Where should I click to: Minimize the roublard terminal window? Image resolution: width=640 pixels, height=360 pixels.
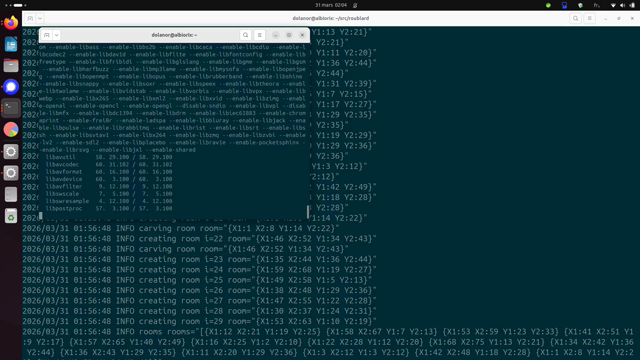click(x=606, y=18)
